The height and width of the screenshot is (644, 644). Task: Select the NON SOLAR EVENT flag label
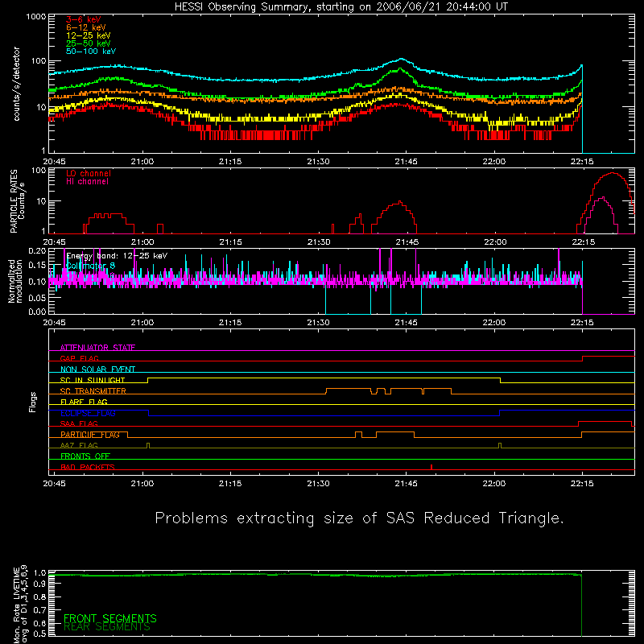tap(97, 369)
